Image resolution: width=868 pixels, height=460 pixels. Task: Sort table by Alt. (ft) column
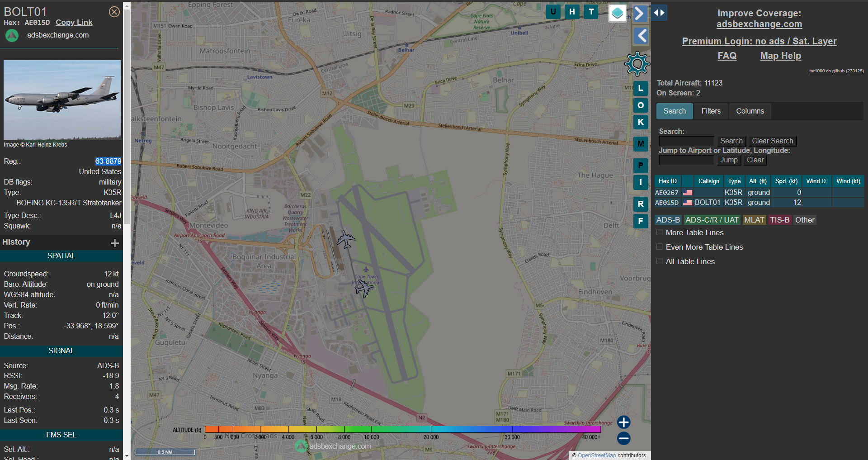(758, 181)
